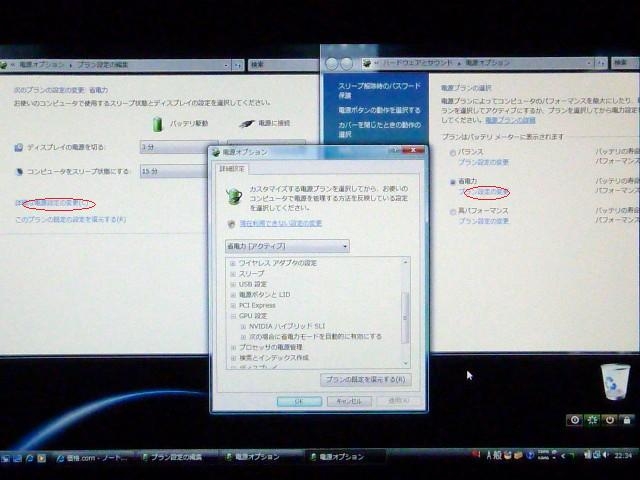Click the IME 般 indicator in the language bar
The image size is (640, 480).
pos(498,455)
